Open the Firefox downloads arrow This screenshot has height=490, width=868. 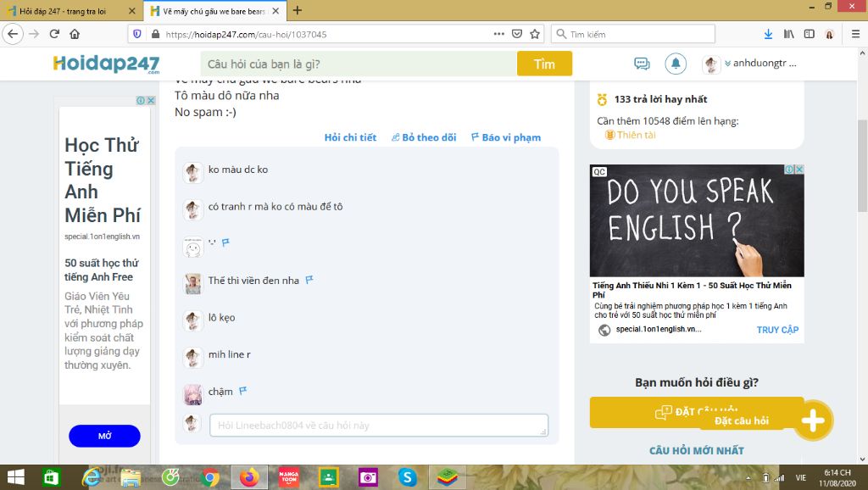768,34
